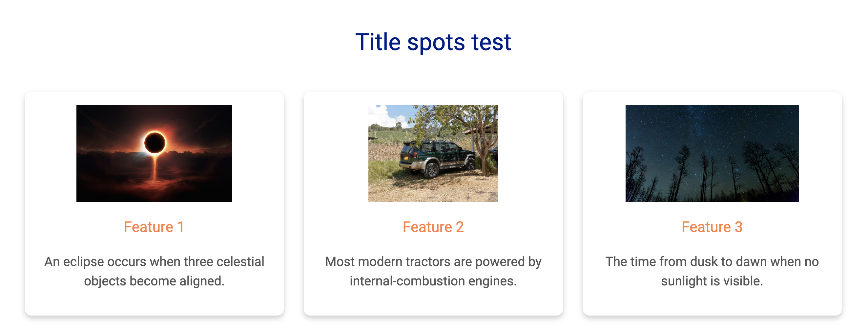Click the "Feature 1" card title
The height and width of the screenshot is (329, 868).
point(154,227)
